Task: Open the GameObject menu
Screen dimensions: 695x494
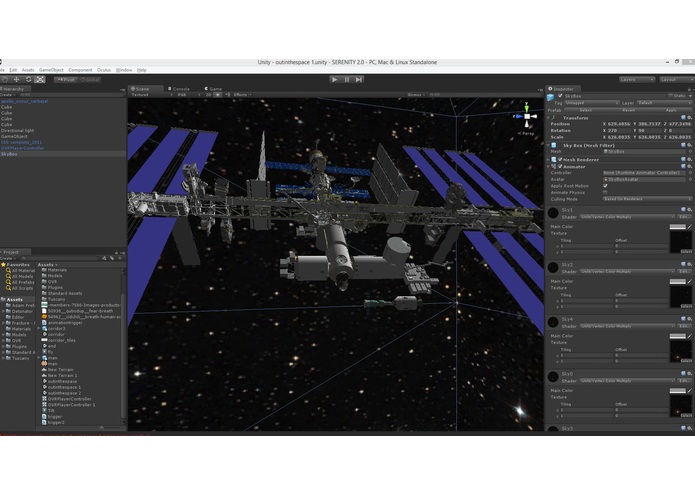Action: (51, 70)
